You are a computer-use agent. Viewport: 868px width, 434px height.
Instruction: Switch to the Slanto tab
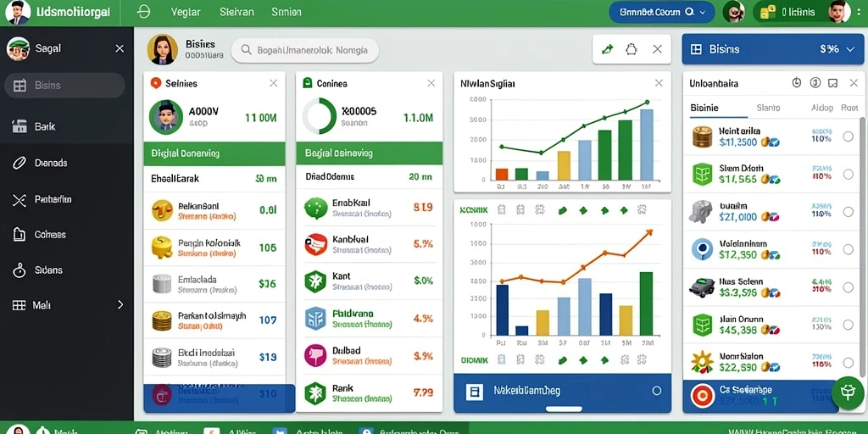[768, 108]
